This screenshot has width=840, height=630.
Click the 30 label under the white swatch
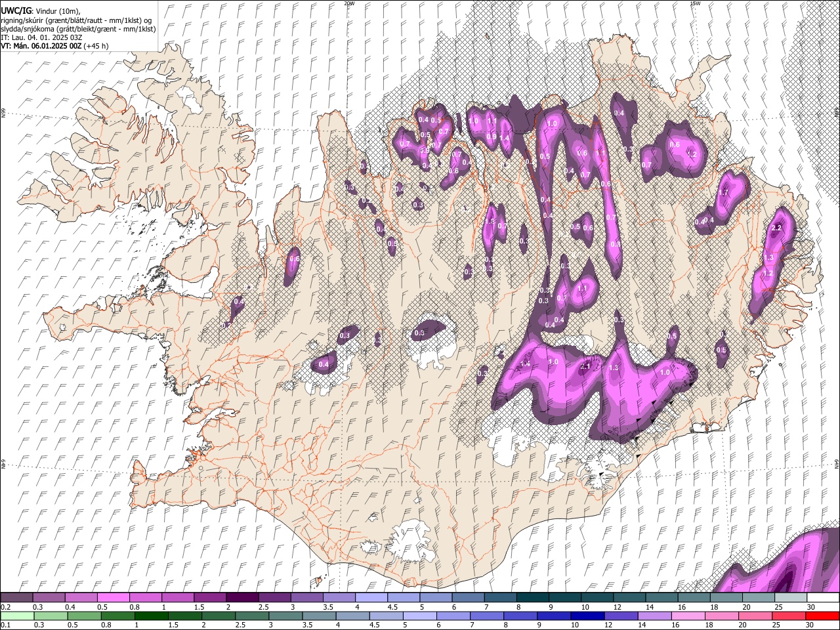click(x=811, y=607)
